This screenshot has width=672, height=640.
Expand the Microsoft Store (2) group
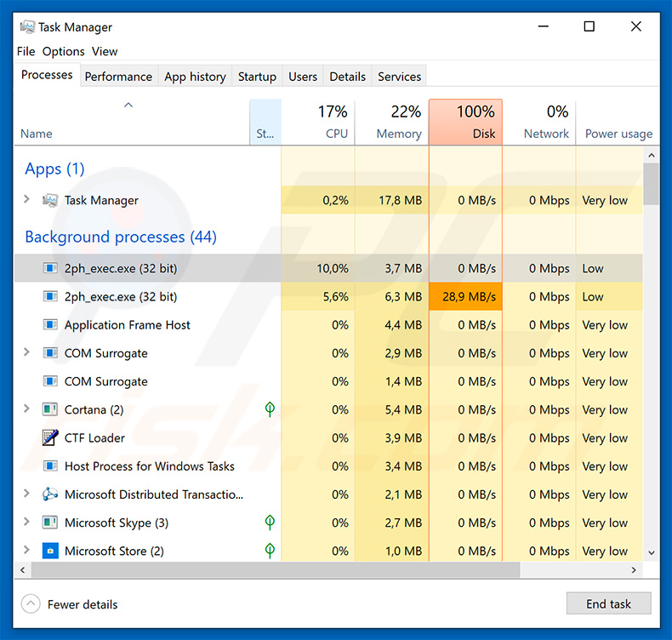26,550
